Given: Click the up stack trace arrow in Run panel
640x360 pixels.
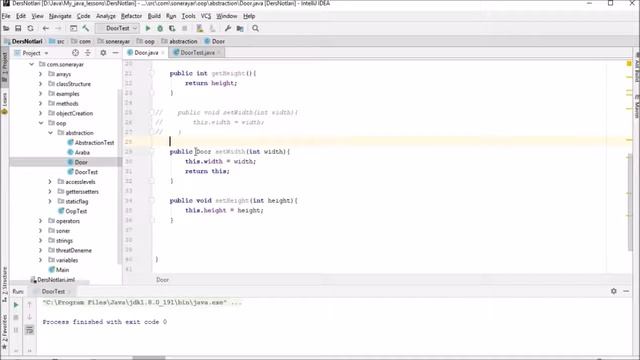Looking at the screenshot, I should [29, 305].
